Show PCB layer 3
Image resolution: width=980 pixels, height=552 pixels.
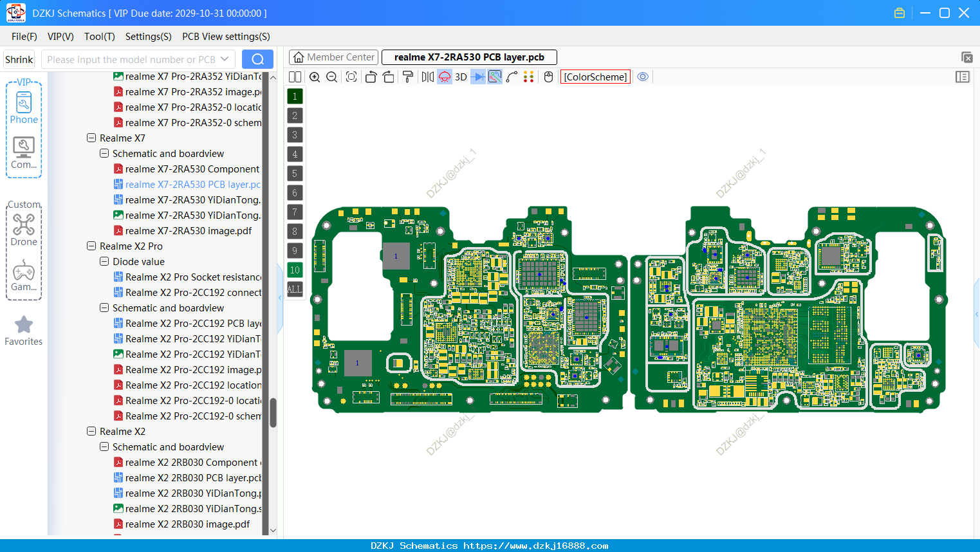295,135
